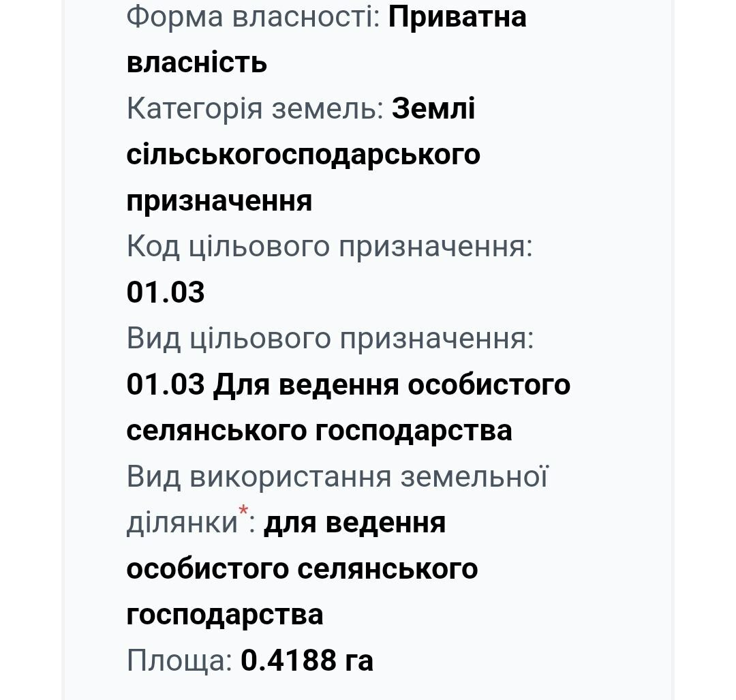
Task: Click the 'для ведення' bold value text
Action: coord(354,523)
